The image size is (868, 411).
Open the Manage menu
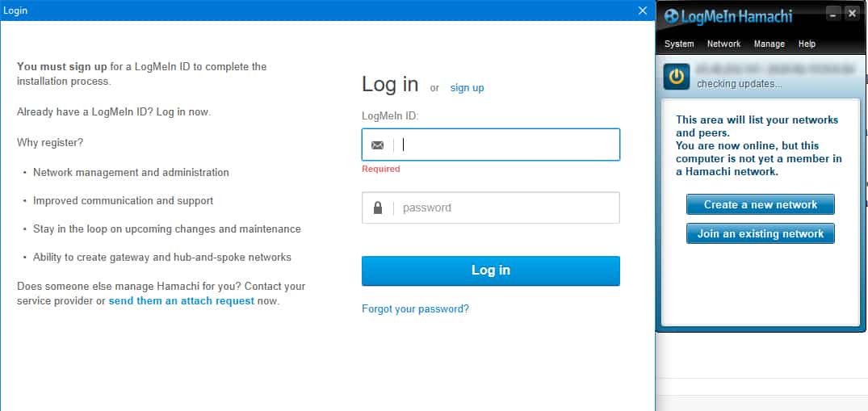pyautogui.click(x=769, y=44)
